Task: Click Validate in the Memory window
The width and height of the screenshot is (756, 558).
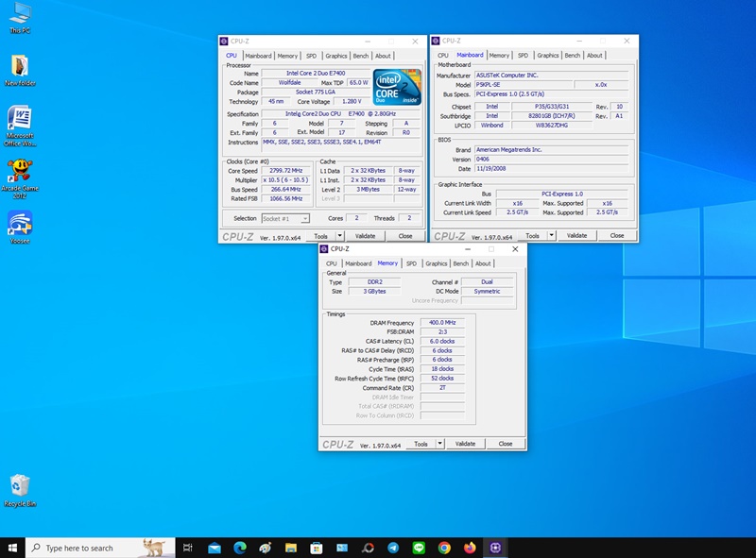Action: pos(465,444)
